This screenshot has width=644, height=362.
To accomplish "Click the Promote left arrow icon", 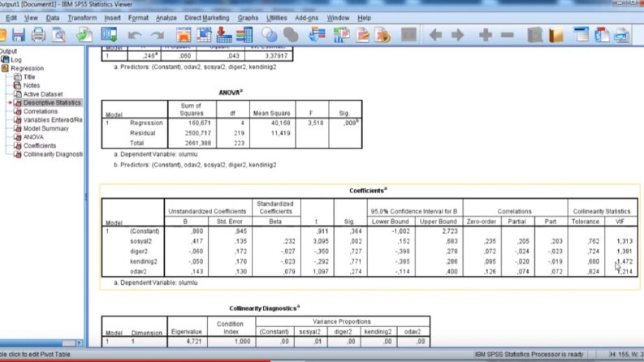I will click(435, 35).
